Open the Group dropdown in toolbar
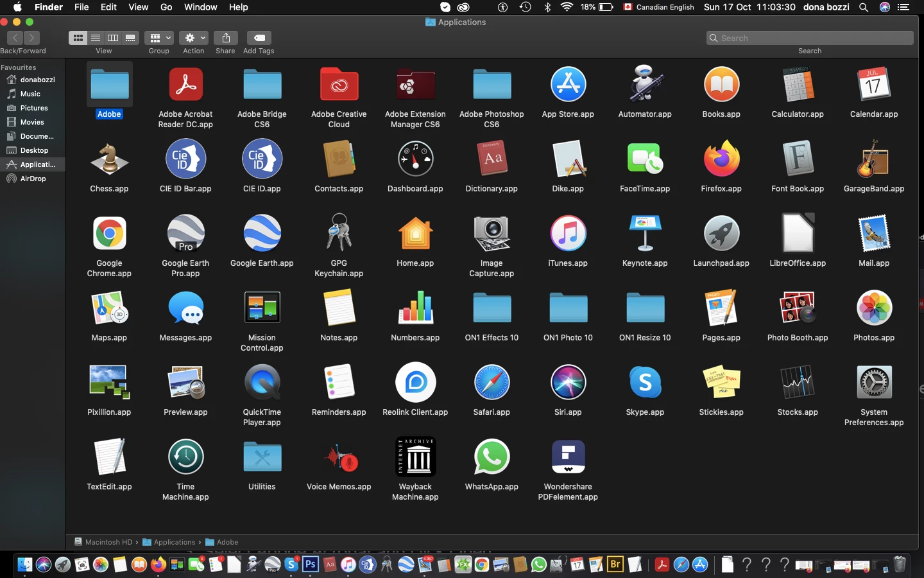This screenshot has height=578, width=924. (158, 38)
